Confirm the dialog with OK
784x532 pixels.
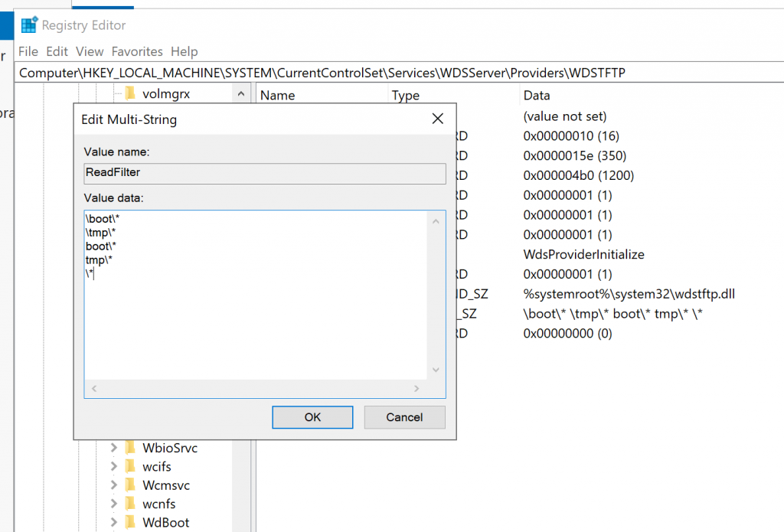(x=312, y=417)
